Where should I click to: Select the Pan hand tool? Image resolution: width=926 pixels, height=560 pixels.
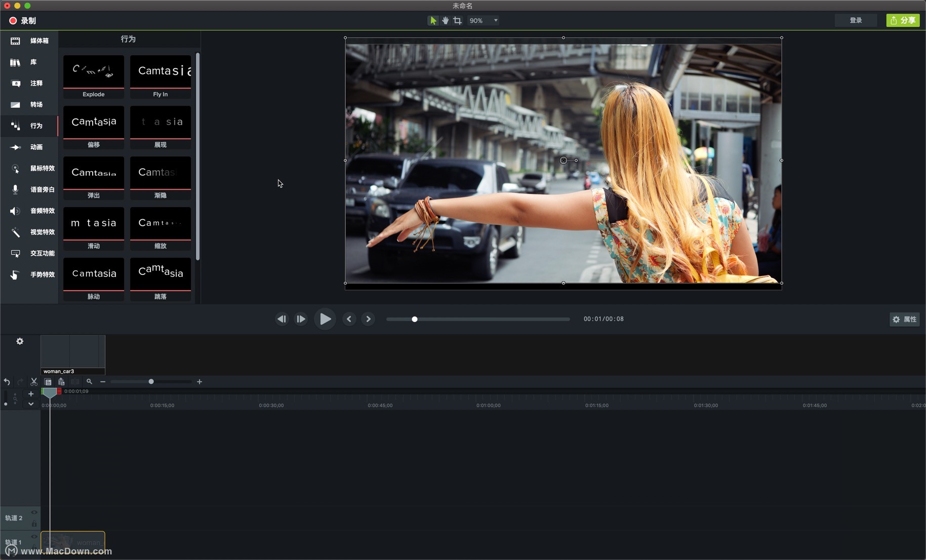tap(446, 20)
